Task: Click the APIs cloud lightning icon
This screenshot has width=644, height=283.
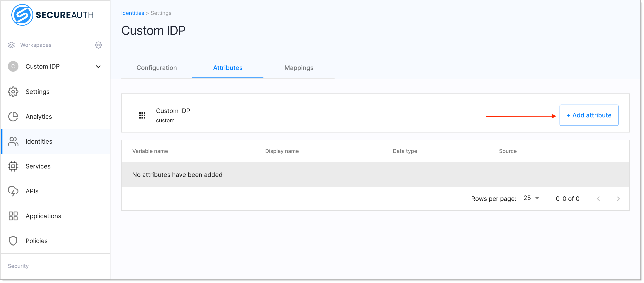Action: 13,191
